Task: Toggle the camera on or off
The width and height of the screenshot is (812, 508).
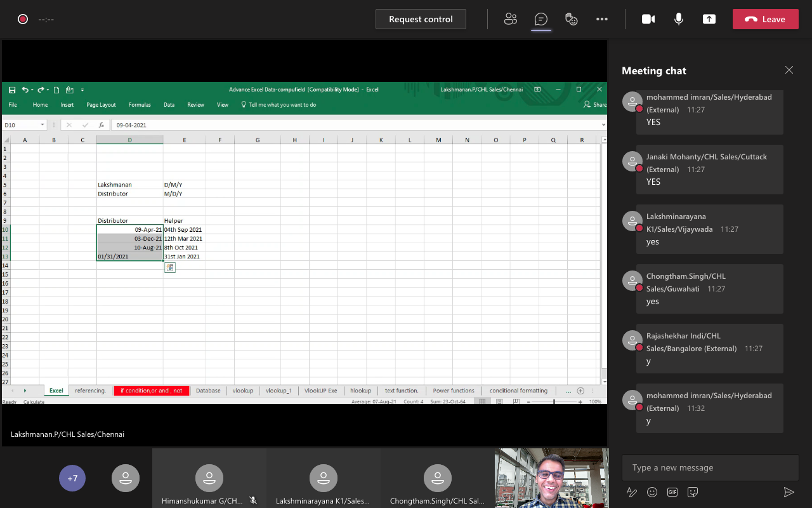Action: point(648,19)
